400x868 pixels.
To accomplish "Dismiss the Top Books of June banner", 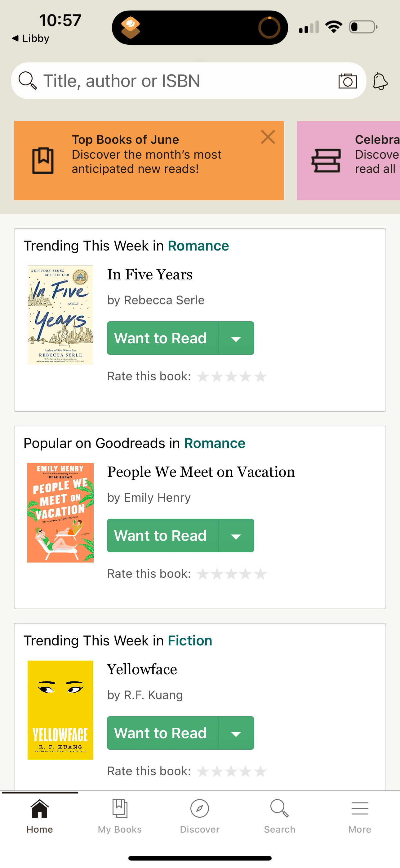I will click(268, 137).
